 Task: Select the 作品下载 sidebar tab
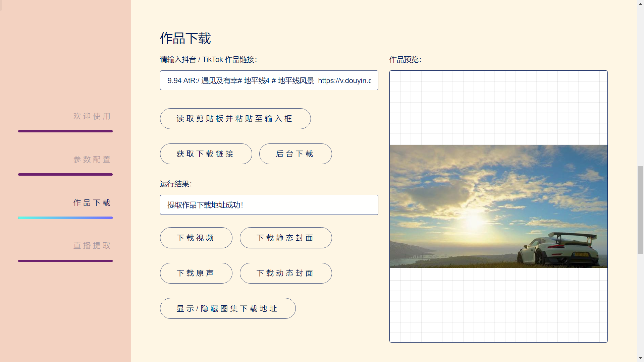click(x=92, y=203)
